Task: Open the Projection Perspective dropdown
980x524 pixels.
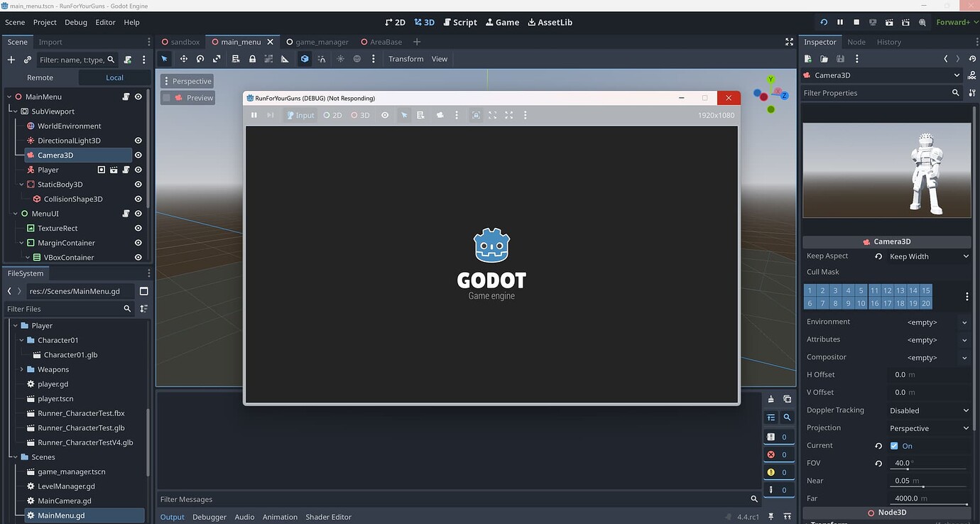Action: click(x=929, y=428)
